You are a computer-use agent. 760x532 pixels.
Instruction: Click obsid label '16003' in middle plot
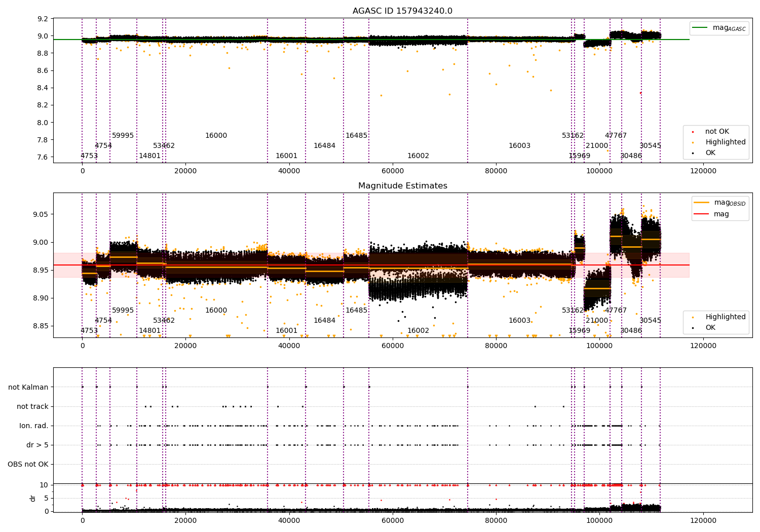[x=520, y=321]
